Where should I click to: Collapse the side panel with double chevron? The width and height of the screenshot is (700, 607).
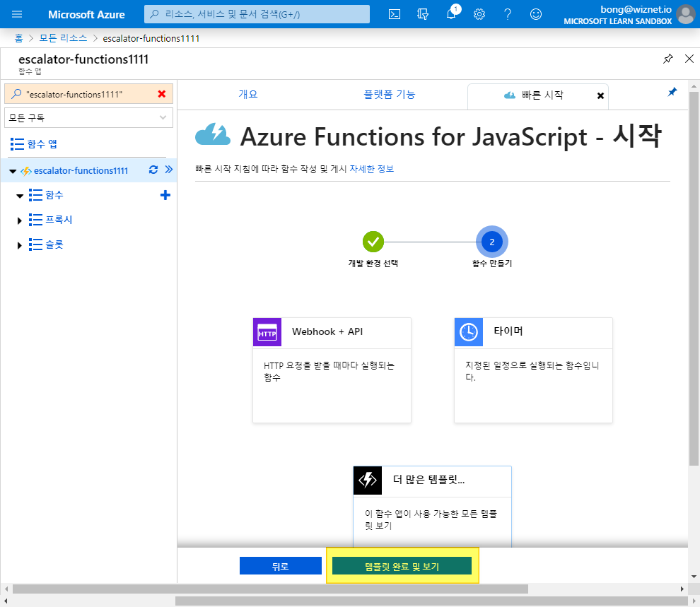tap(169, 170)
